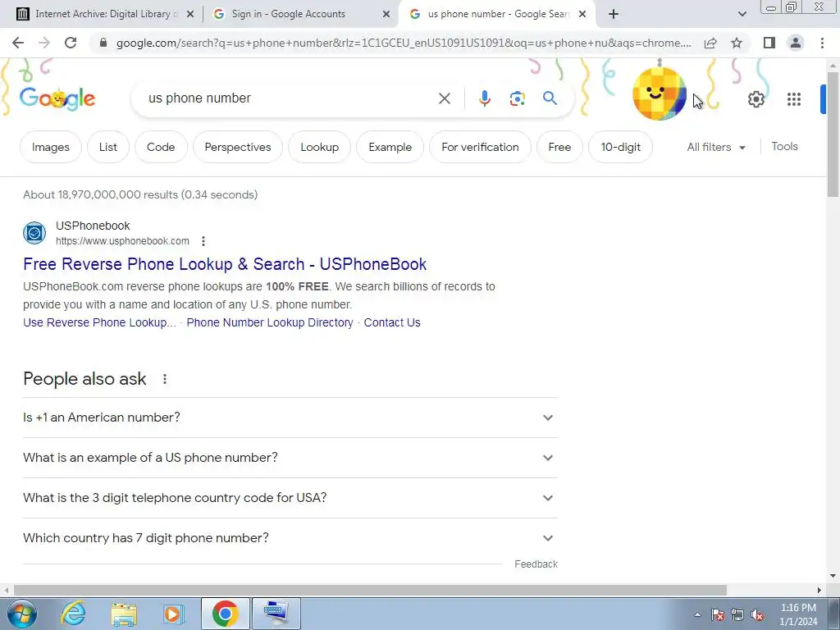Click the USPhonebook site favicon

(34, 233)
